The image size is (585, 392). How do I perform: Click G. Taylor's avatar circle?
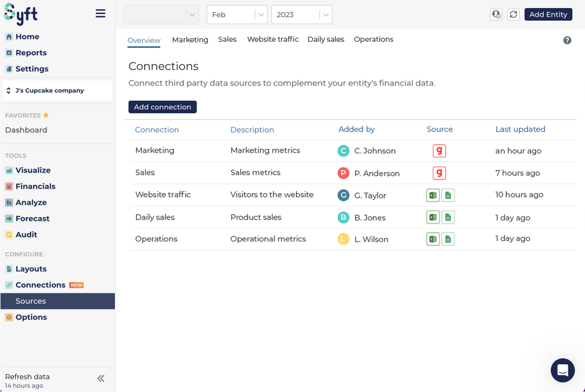pyautogui.click(x=343, y=195)
